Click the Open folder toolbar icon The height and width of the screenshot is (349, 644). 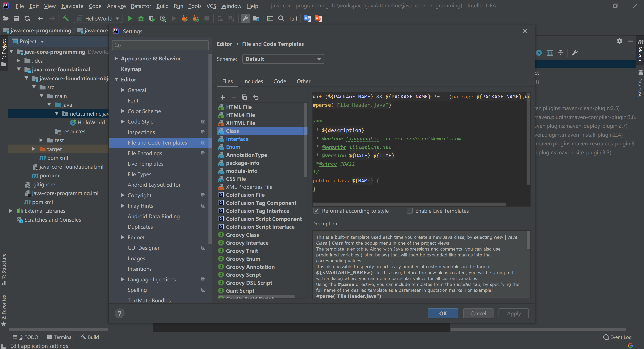pyautogui.click(x=6, y=19)
